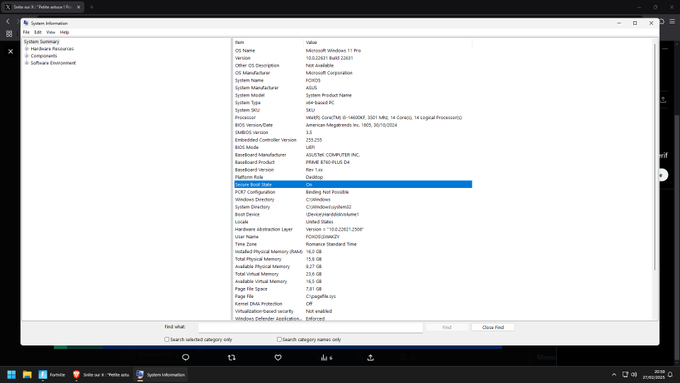The width and height of the screenshot is (680, 383).
Task: Expand the Software Environment node
Action: click(x=27, y=63)
